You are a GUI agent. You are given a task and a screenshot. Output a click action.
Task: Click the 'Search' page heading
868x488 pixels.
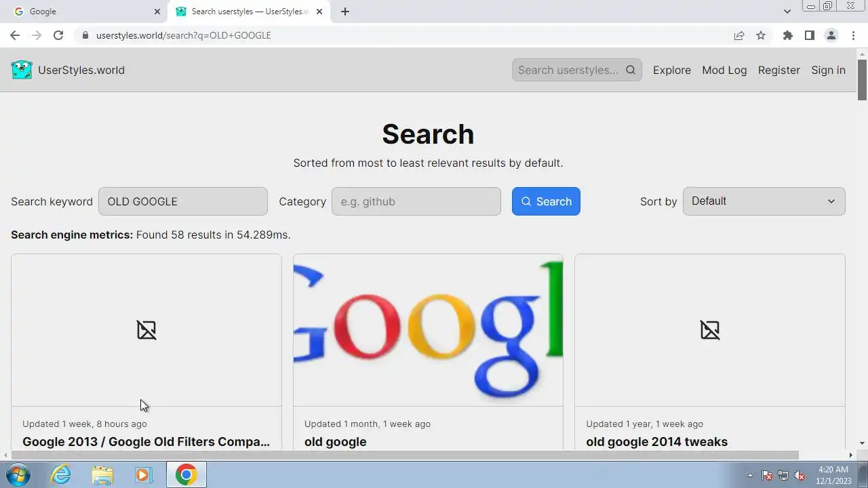tap(428, 134)
